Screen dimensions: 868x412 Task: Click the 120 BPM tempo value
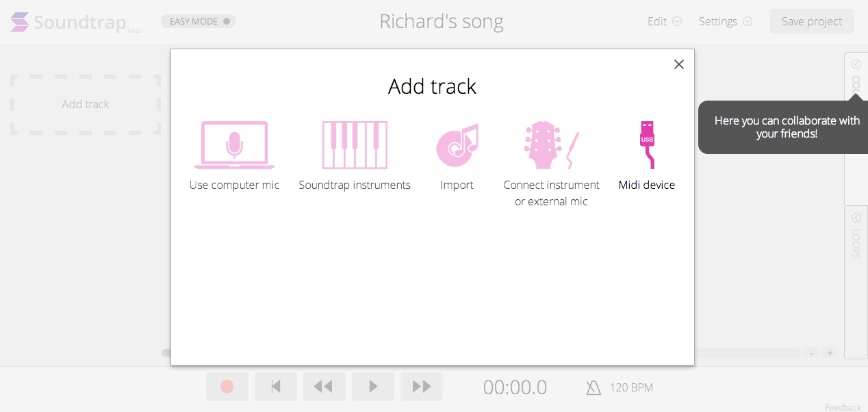pos(631,388)
